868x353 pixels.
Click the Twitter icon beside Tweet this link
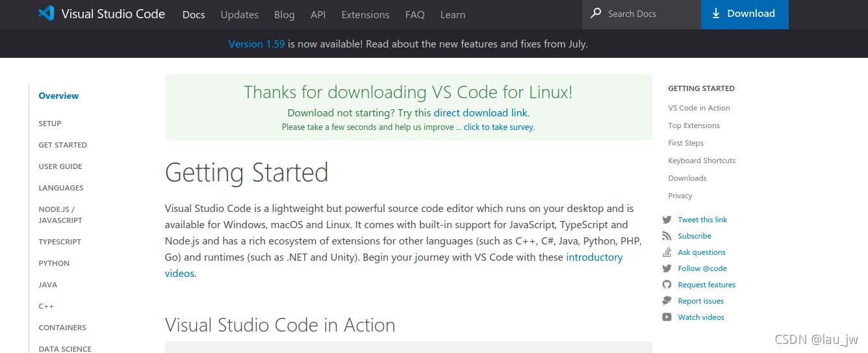pos(667,220)
